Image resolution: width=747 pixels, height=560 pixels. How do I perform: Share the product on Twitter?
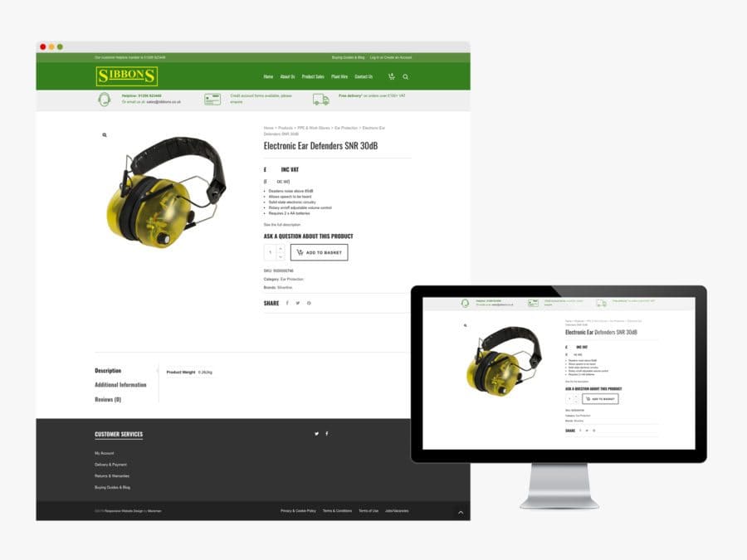tap(298, 303)
